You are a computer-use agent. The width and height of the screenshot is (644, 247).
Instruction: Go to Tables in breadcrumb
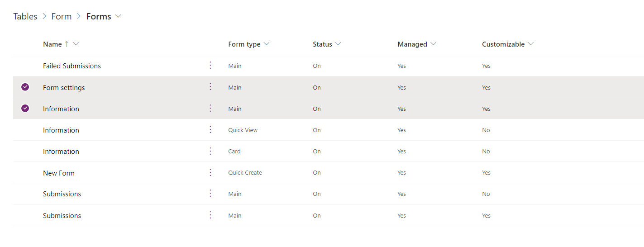pyautogui.click(x=25, y=16)
